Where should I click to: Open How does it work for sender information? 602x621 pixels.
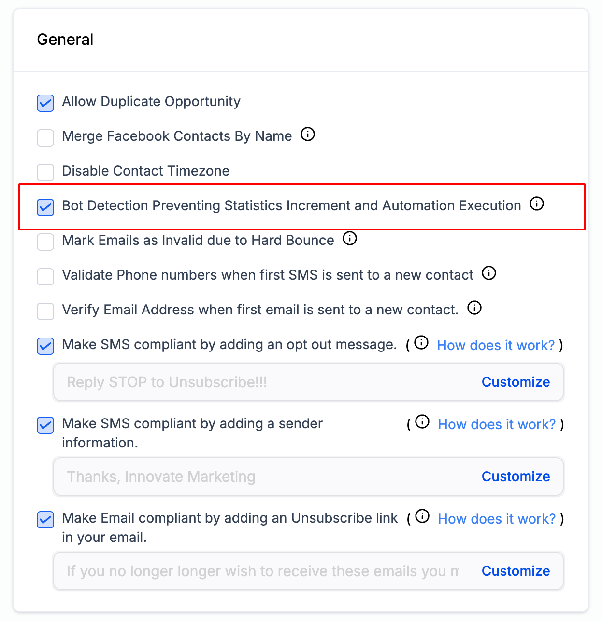click(497, 425)
